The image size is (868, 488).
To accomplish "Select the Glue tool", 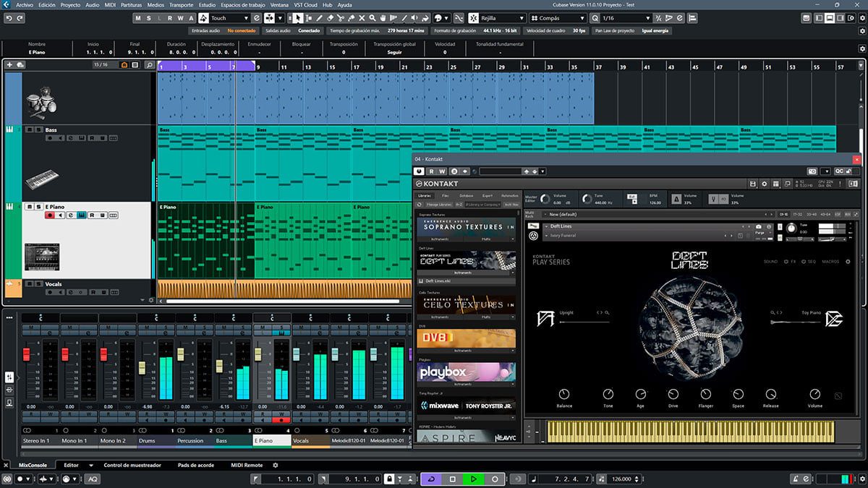I will pos(352,18).
